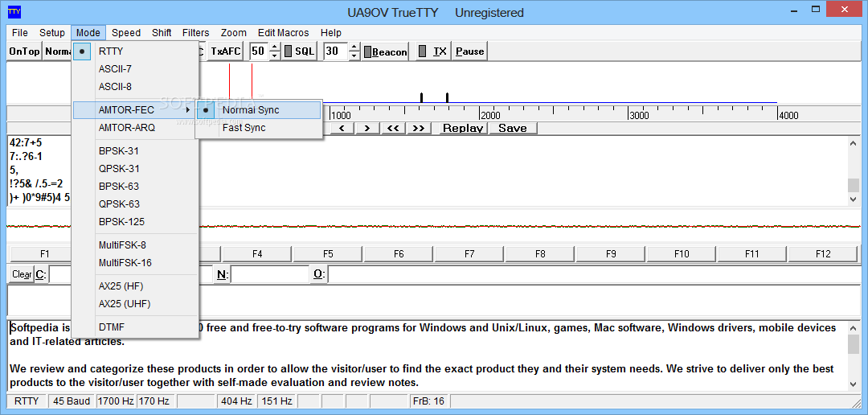The height and width of the screenshot is (415, 868).
Task: Open the Speed menu
Action: [126, 33]
